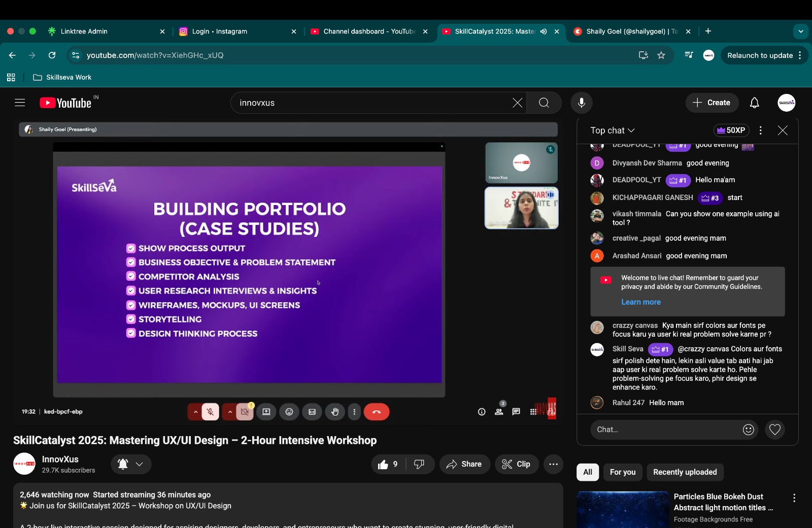Image resolution: width=812 pixels, height=528 pixels.
Task: Open the YouTube hamburger guide menu
Action: 20,103
